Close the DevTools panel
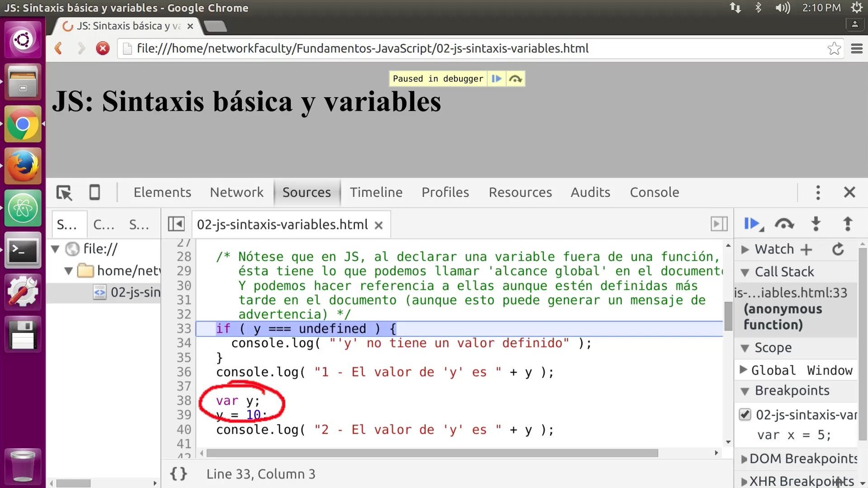 click(x=849, y=192)
